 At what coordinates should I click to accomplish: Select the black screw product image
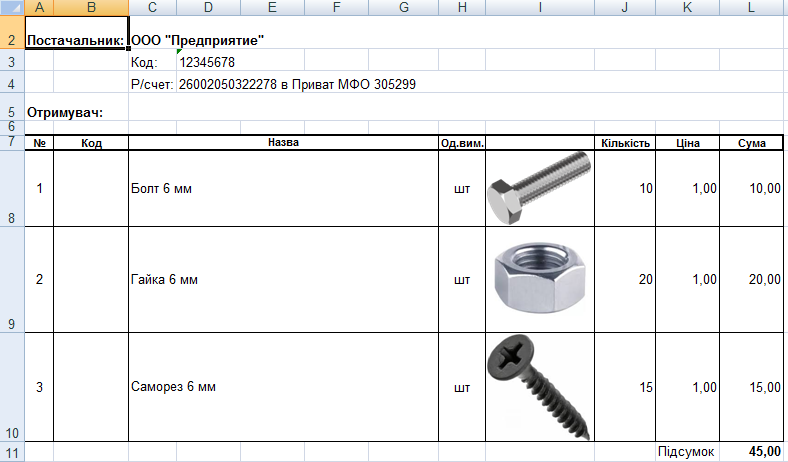point(538,386)
